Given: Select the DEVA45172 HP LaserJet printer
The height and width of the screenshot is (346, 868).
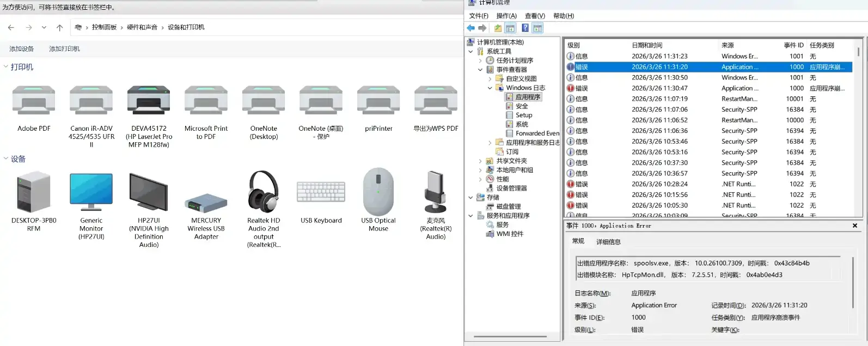Looking at the screenshot, I should (x=149, y=100).
